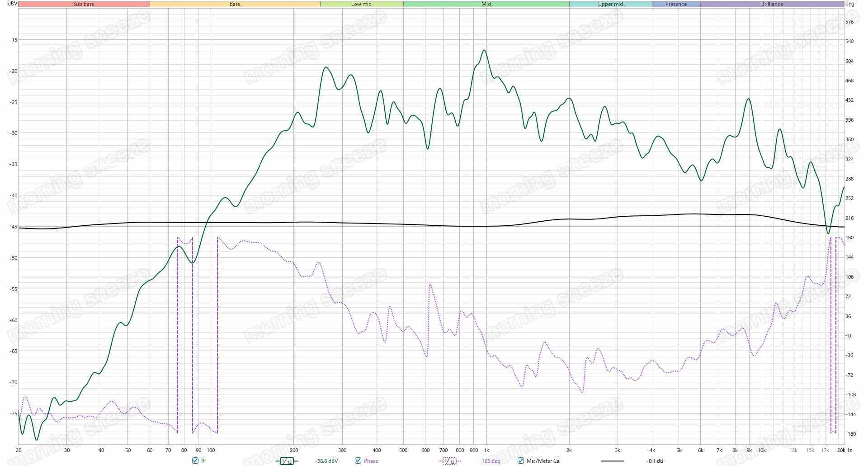Click the Presence frequency band label

pos(676,4)
